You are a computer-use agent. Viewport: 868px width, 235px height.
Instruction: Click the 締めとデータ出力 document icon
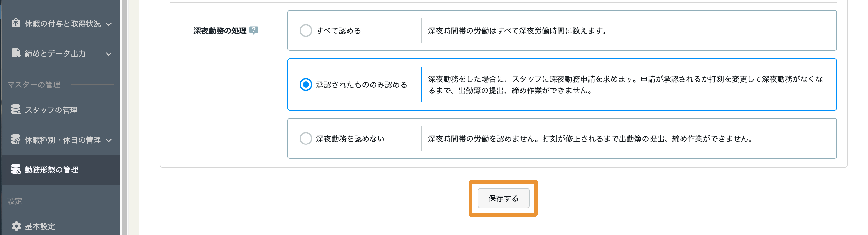(x=16, y=53)
